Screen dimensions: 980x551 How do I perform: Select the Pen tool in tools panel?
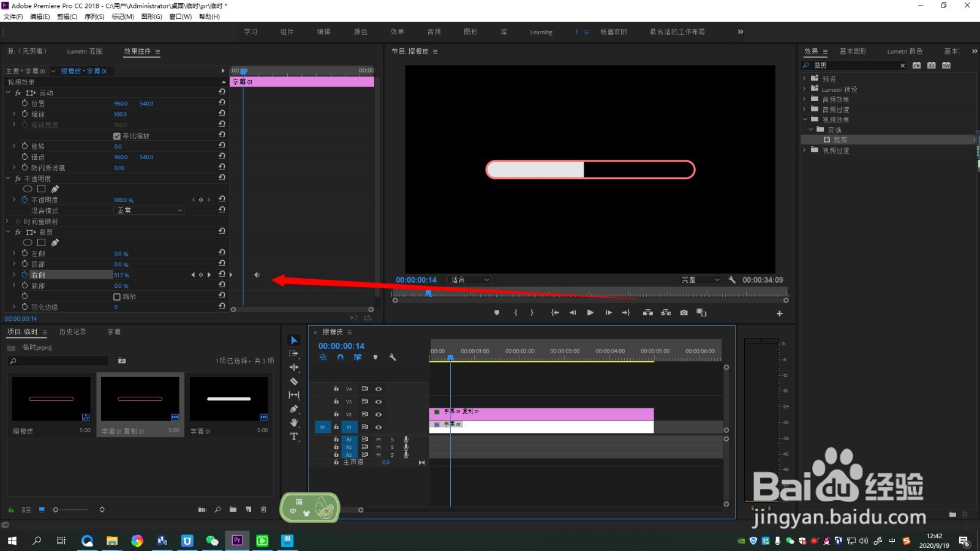[294, 409]
